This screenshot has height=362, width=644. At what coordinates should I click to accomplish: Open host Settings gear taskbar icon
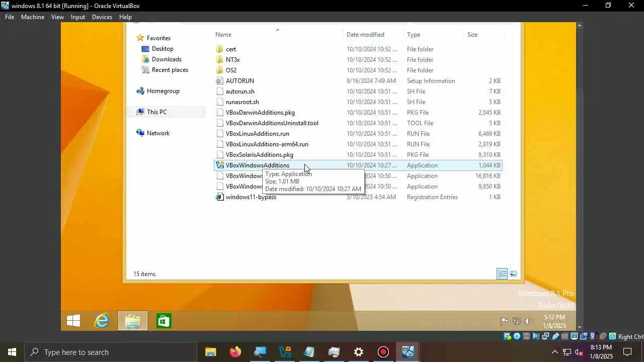358,352
